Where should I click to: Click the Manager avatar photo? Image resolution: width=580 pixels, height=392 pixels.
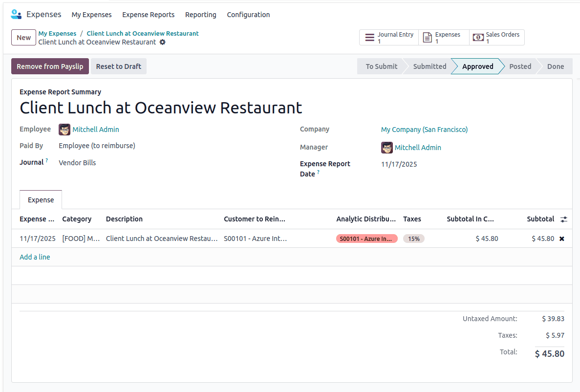click(x=387, y=147)
